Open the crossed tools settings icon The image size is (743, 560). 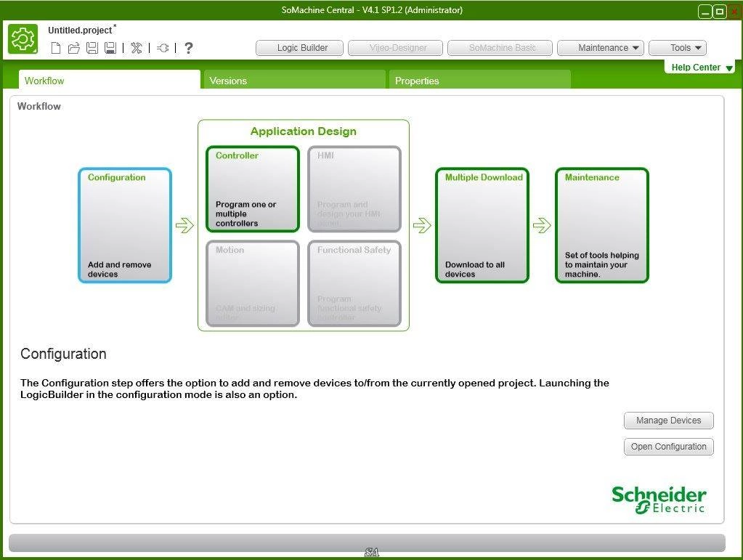point(137,48)
